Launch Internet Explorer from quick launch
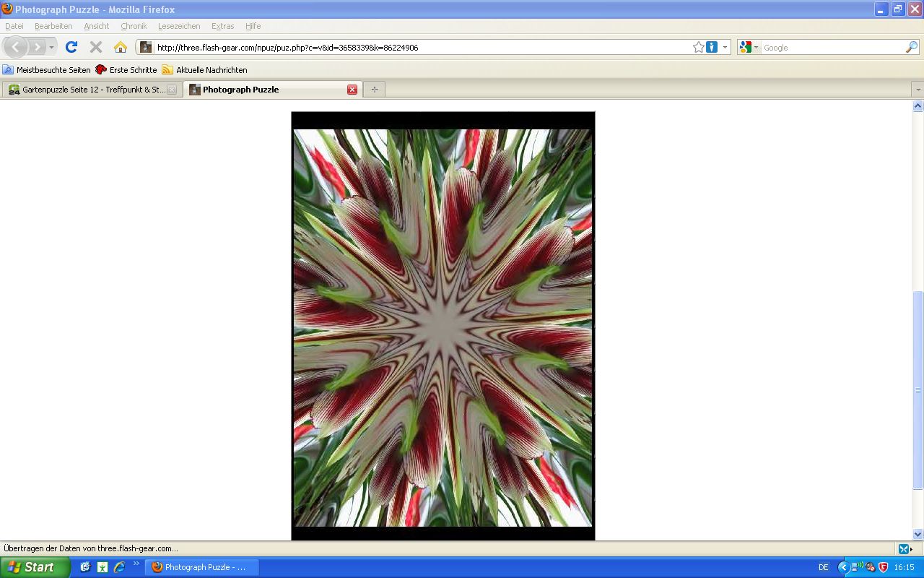924x578 pixels. tap(119, 567)
